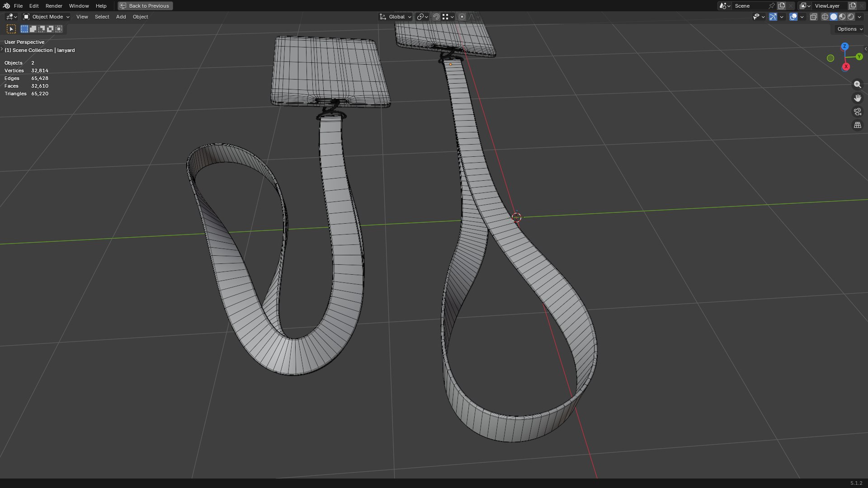Toggle camera view icon
Image resolution: width=868 pixels, height=488 pixels.
click(x=858, y=112)
